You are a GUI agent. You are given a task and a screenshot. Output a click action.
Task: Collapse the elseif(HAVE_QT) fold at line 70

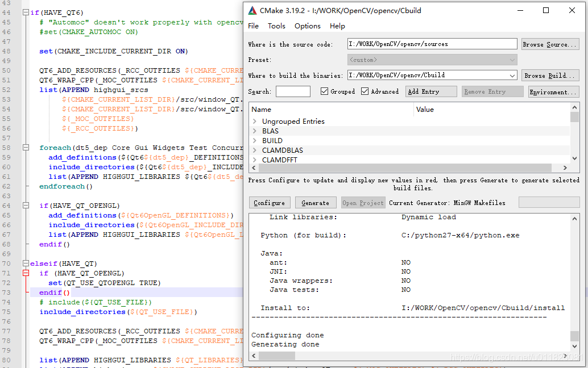tap(26, 264)
